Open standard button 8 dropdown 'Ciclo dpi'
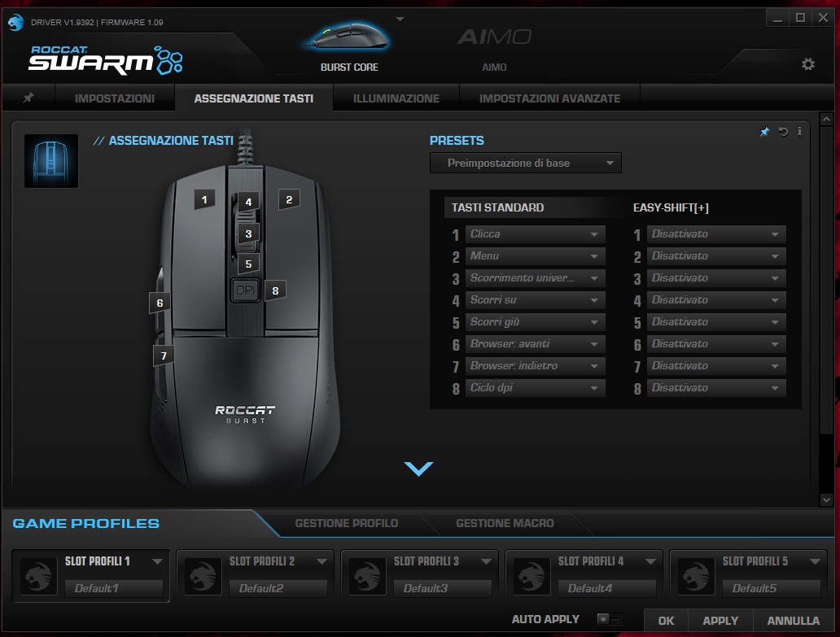This screenshot has width=840, height=637. 536,387
